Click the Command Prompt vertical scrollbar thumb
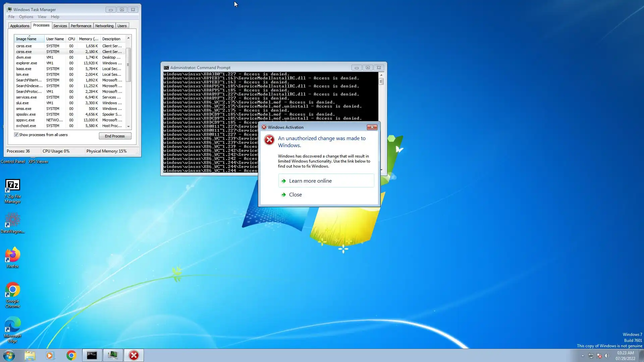 tap(381, 81)
